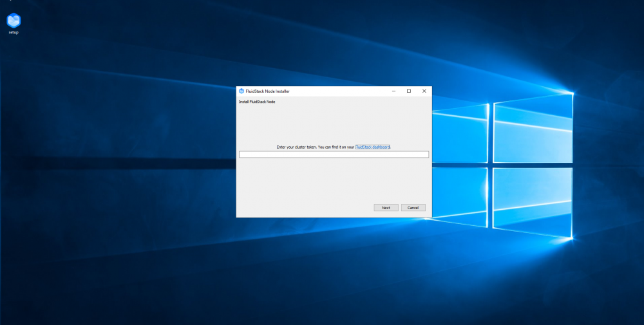Click the FluidStack logo in title bar
The image size is (644, 325).
[241, 91]
